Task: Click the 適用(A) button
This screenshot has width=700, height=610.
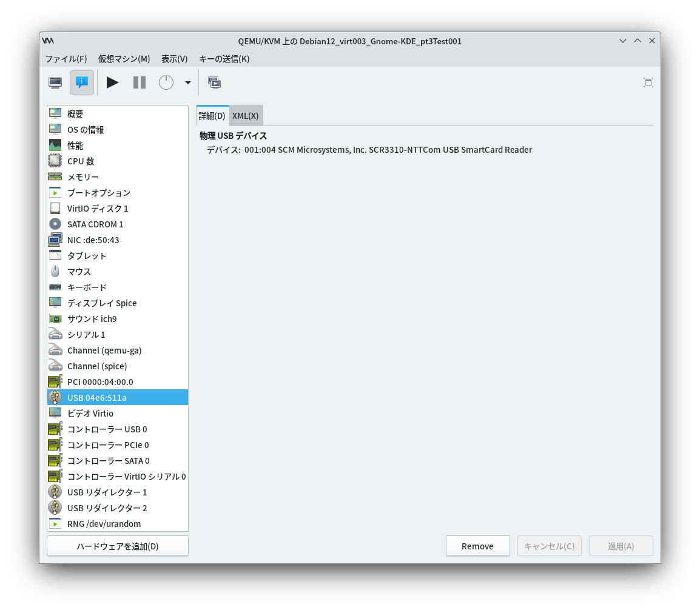Action: (621, 546)
